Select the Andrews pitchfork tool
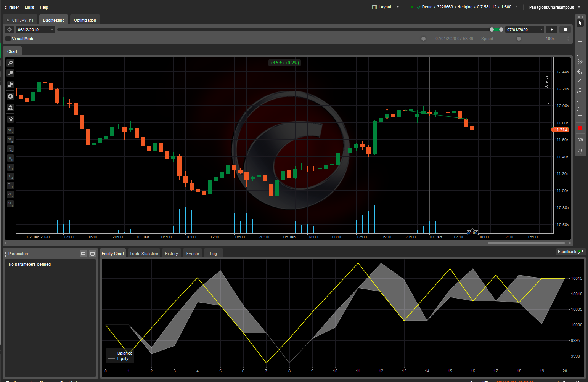 point(580,80)
